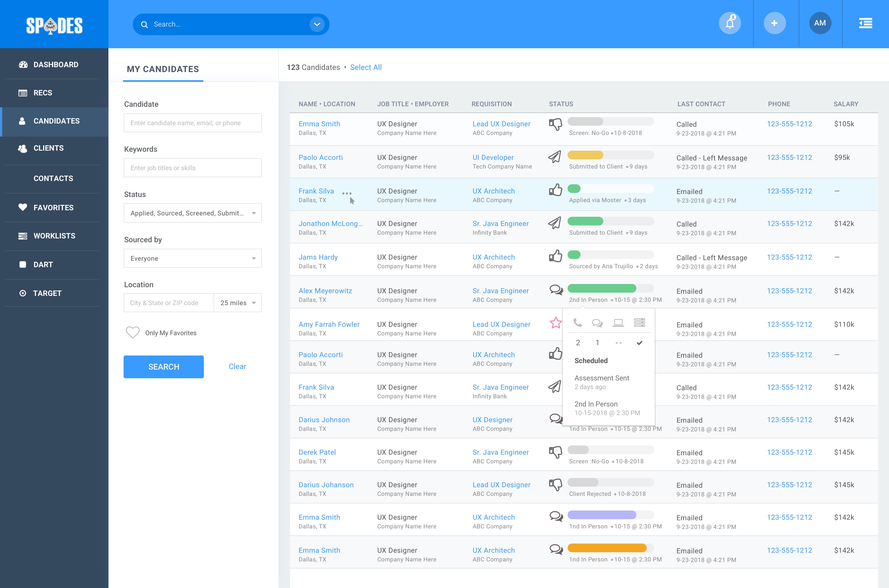Change the 25 miles radius dropdown
Screen dimensions: 889x588
(x=237, y=303)
